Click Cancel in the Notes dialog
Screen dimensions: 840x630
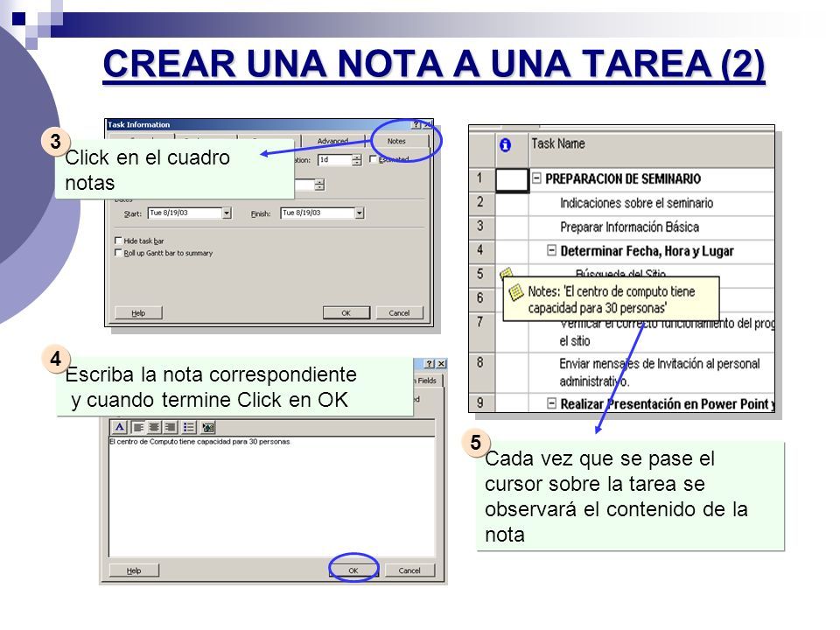pos(409,570)
